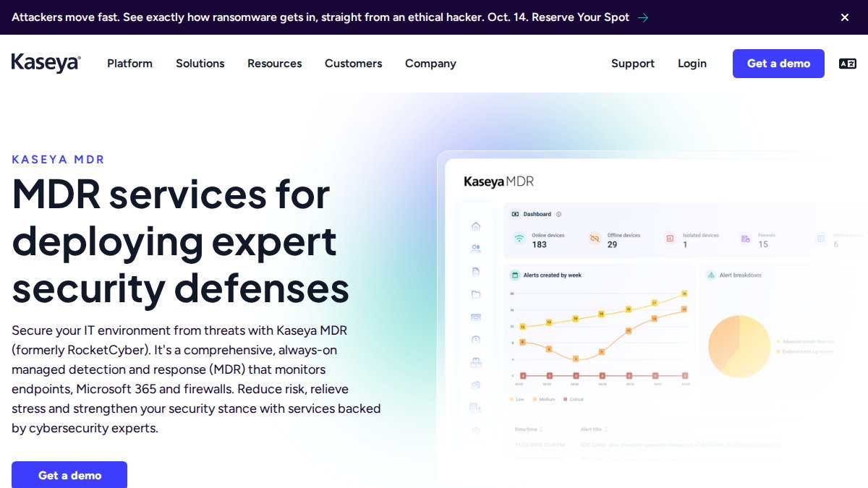Click the KASEYA MDR eyebrow text
This screenshot has width=868, height=488.
point(59,160)
